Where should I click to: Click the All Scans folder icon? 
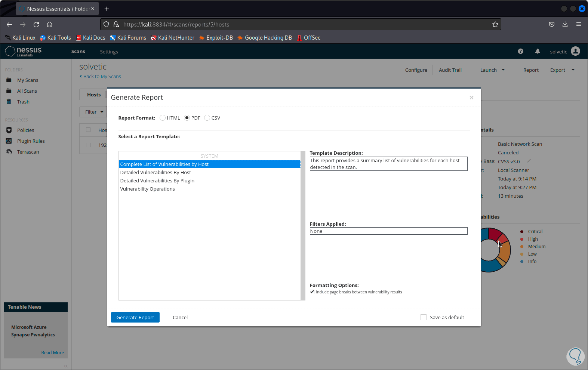point(9,91)
